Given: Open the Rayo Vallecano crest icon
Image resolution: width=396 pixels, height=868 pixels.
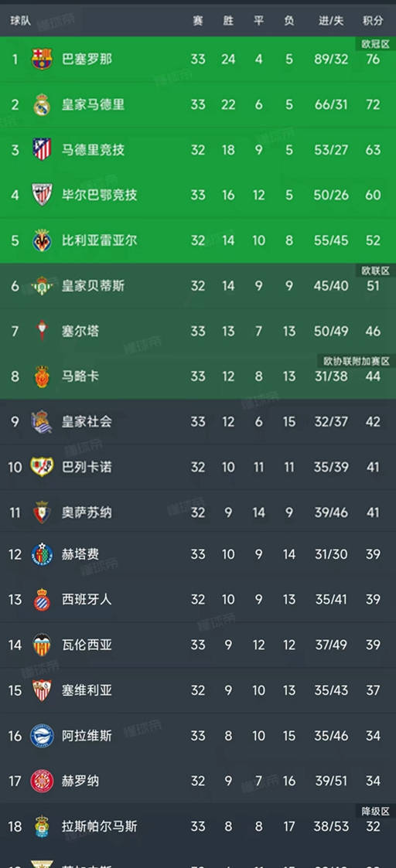Looking at the screenshot, I should [x=42, y=467].
